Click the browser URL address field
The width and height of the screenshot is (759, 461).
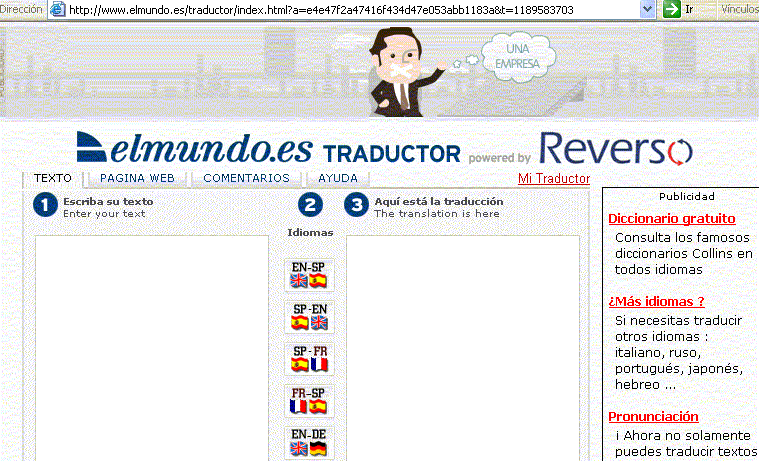353,10
